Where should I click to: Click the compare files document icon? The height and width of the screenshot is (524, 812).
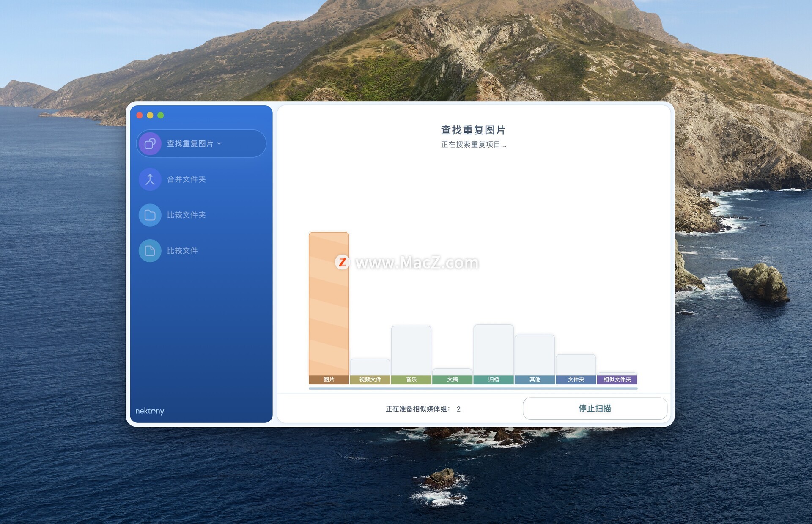150,251
